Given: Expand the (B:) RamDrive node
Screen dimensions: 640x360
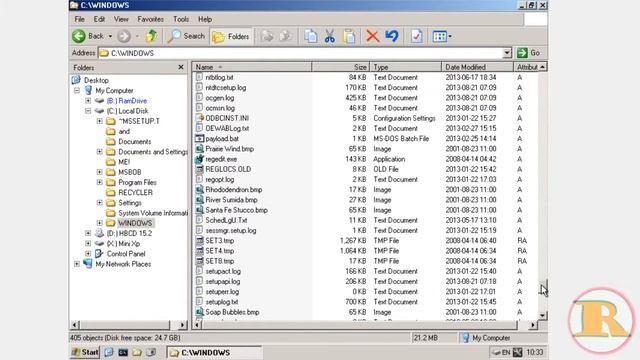Looking at the screenshot, I should point(88,101).
